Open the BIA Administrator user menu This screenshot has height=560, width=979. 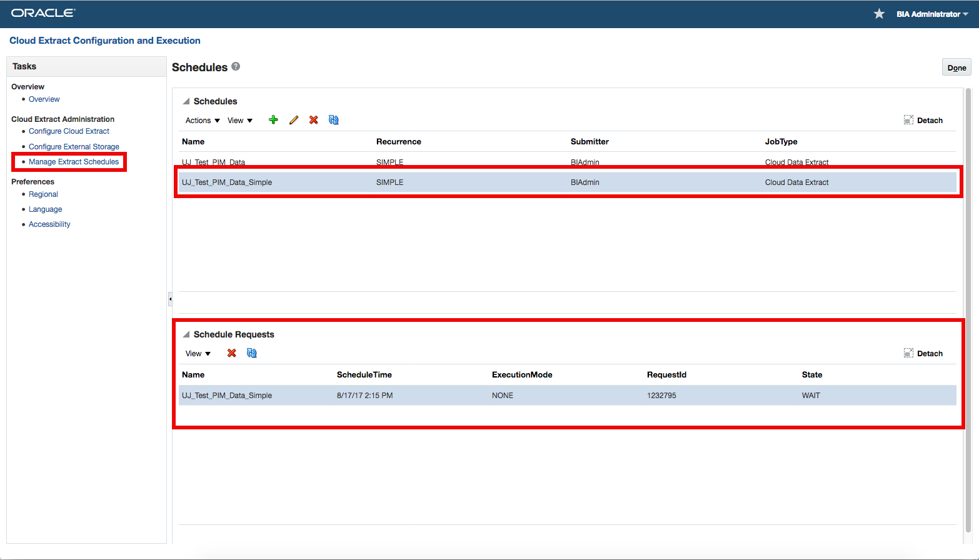(931, 14)
